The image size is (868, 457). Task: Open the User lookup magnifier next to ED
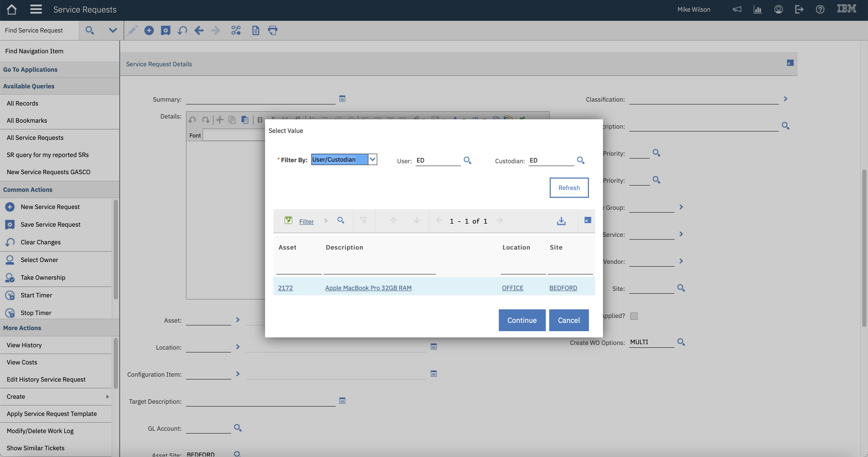tap(467, 161)
